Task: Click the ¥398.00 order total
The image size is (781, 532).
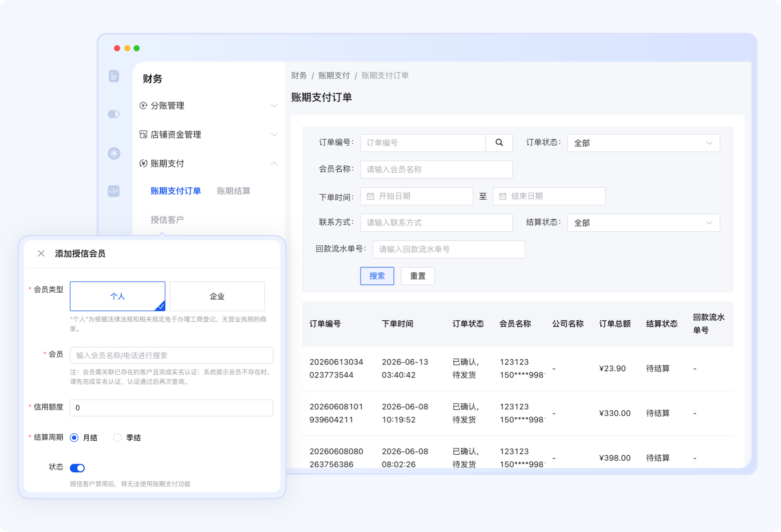Action: pos(615,458)
